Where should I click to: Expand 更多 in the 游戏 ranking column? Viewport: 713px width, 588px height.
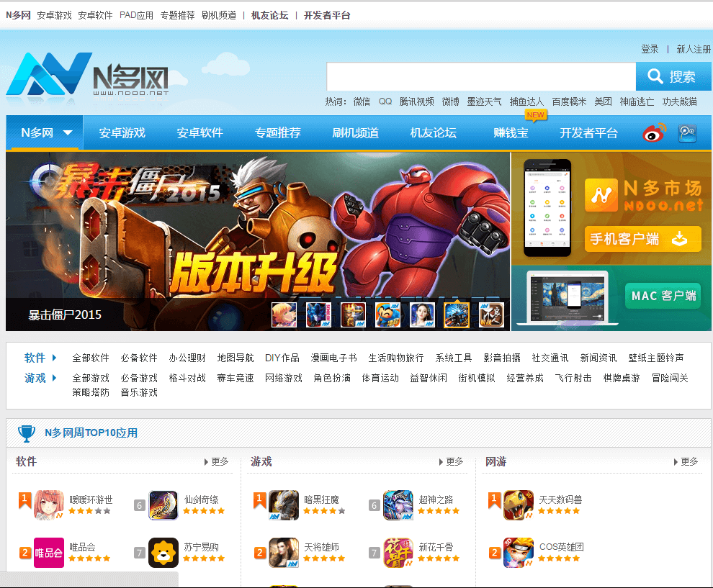[451, 461]
